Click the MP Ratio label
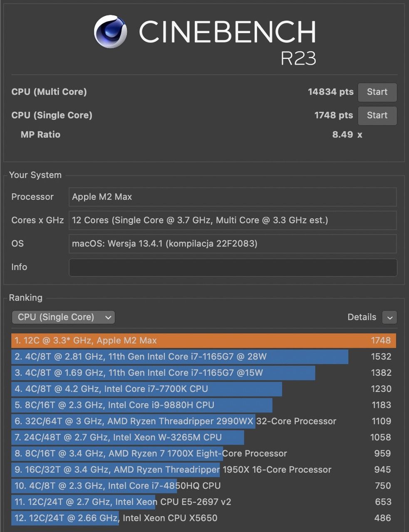The width and height of the screenshot is (409, 532). tap(40, 135)
